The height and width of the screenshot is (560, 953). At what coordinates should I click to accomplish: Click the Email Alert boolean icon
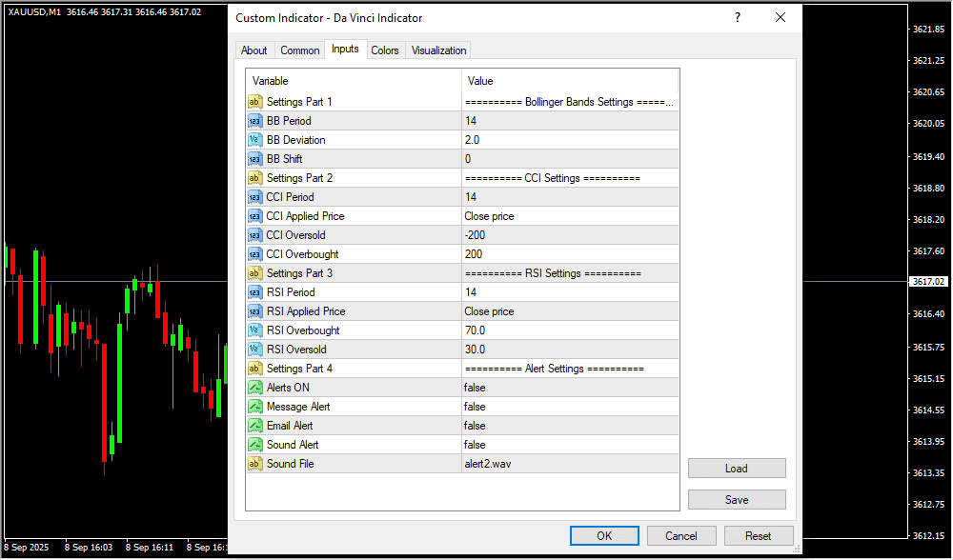tap(254, 426)
